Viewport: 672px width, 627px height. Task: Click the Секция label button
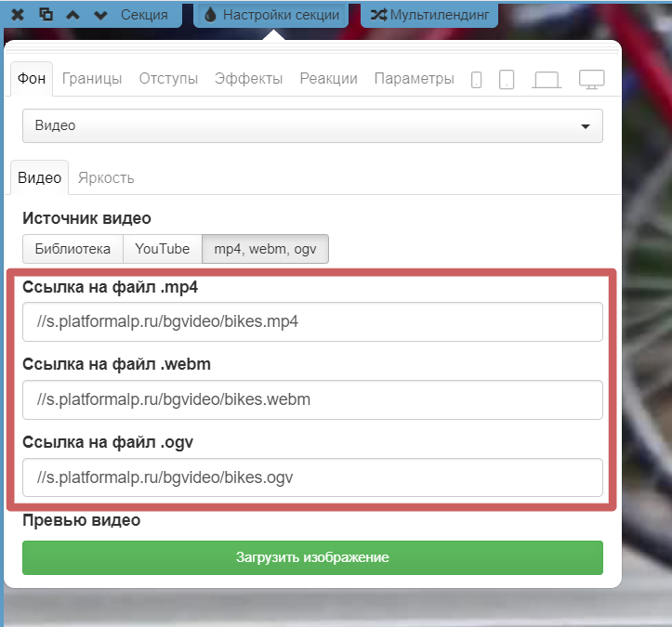coord(144,15)
